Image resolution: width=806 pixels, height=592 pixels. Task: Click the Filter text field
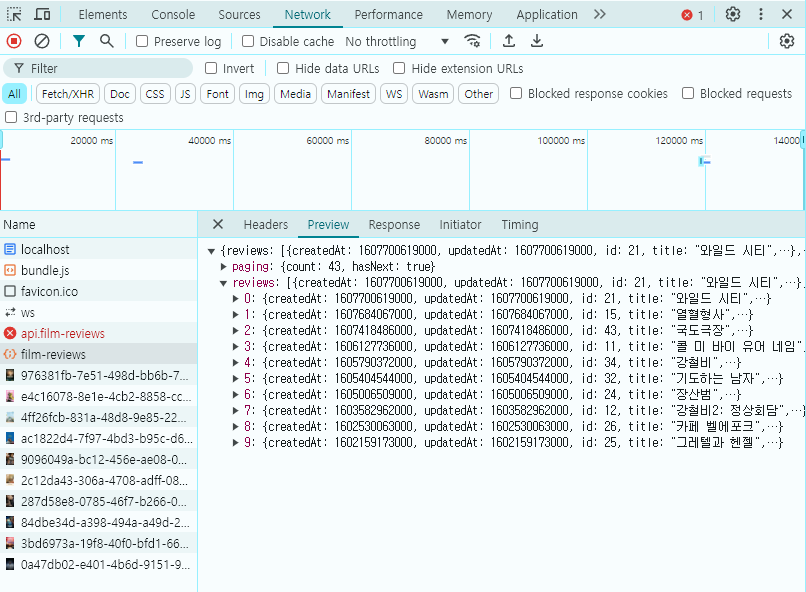(x=98, y=68)
